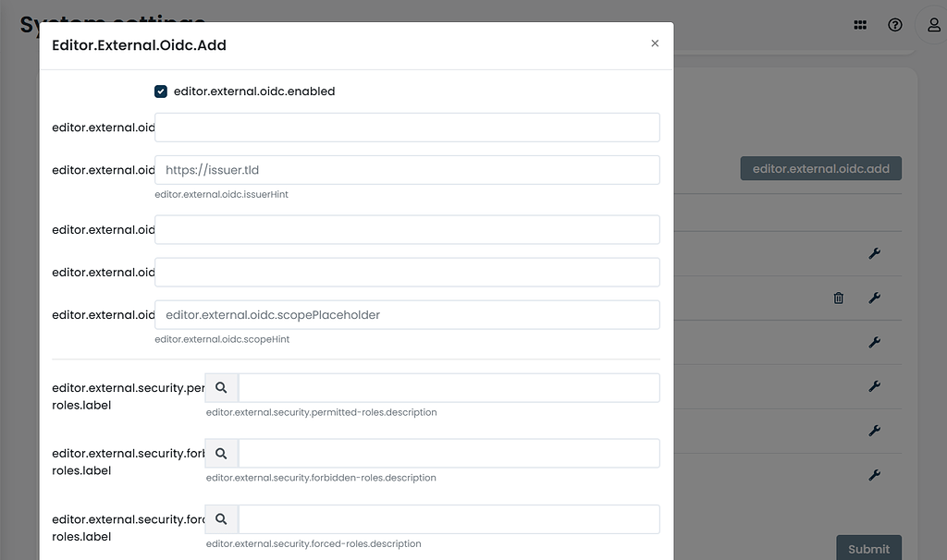Image resolution: width=947 pixels, height=560 pixels.
Task: Close the Editor.External.Oidc.Add dialog
Action: [x=655, y=43]
